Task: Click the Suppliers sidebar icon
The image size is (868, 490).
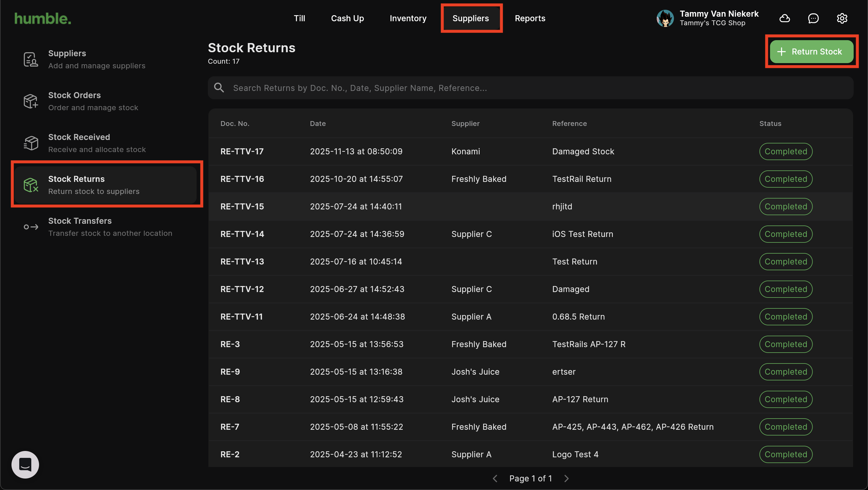Action: [31, 59]
